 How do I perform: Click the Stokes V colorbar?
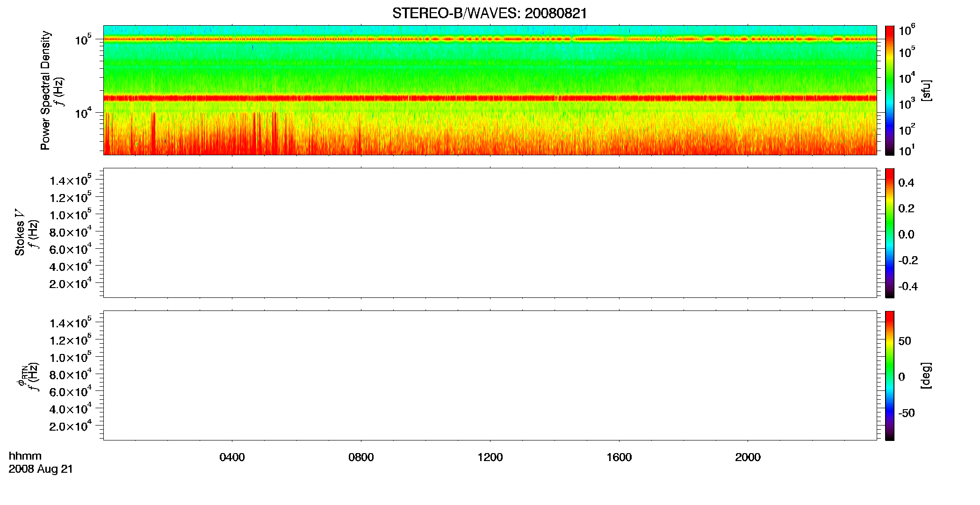pyautogui.click(x=890, y=233)
